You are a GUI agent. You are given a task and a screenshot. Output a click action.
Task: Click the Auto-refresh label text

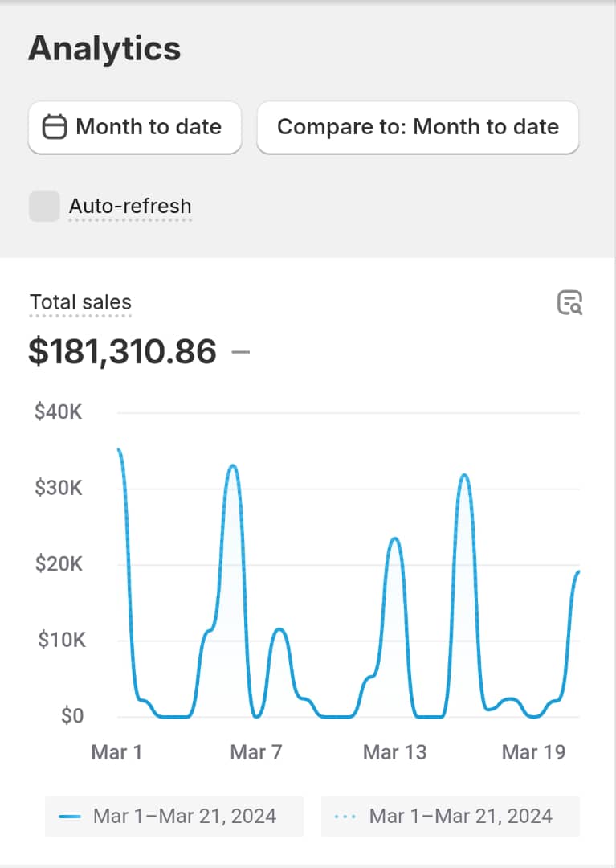tap(130, 207)
